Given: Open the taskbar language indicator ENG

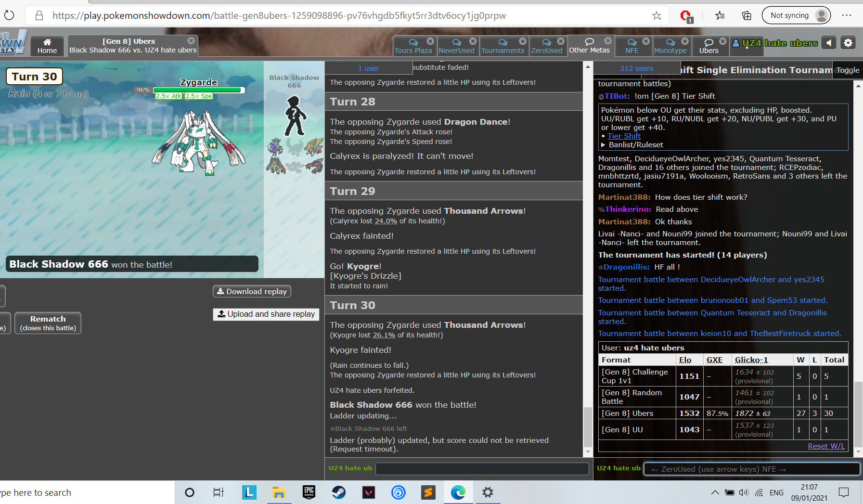Looking at the screenshot, I should (776, 492).
